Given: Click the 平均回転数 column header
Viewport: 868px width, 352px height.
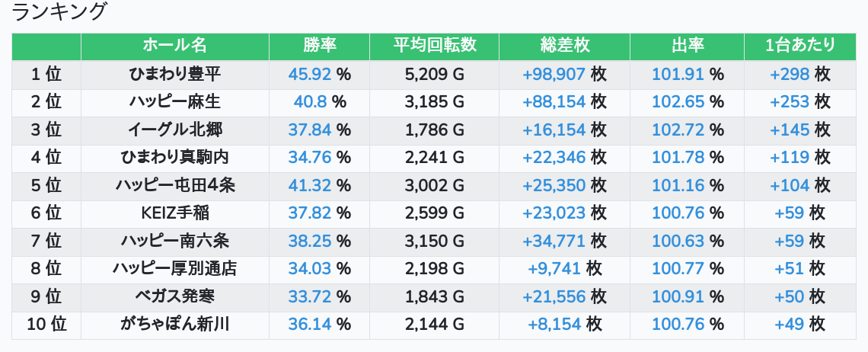Looking at the screenshot, I should [434, 46].
